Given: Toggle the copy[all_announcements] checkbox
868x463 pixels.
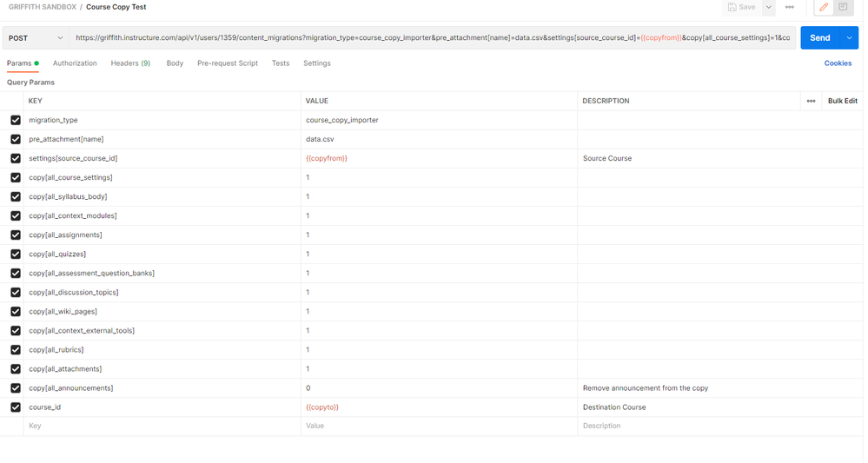Looking at the screenshot, I should (x=16, y=388).
